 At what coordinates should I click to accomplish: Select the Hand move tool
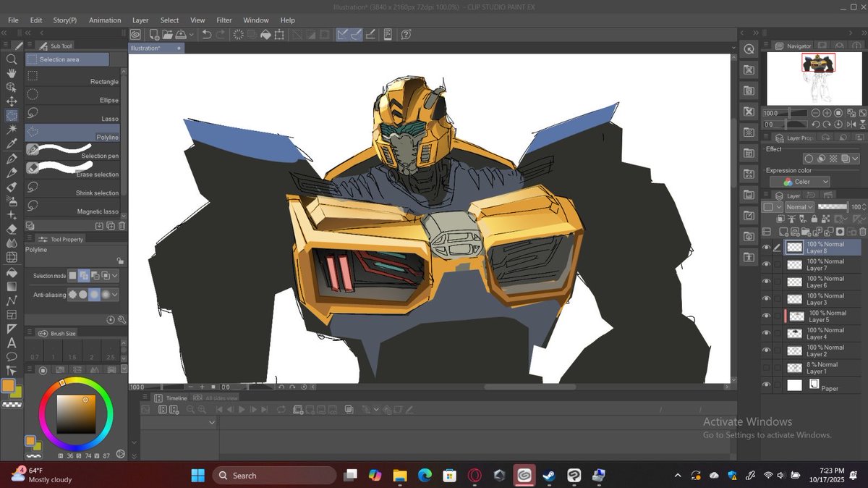12,73
